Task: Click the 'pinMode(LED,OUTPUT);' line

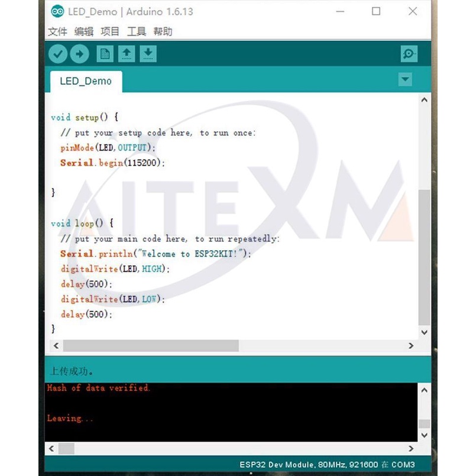Action: 108,148
